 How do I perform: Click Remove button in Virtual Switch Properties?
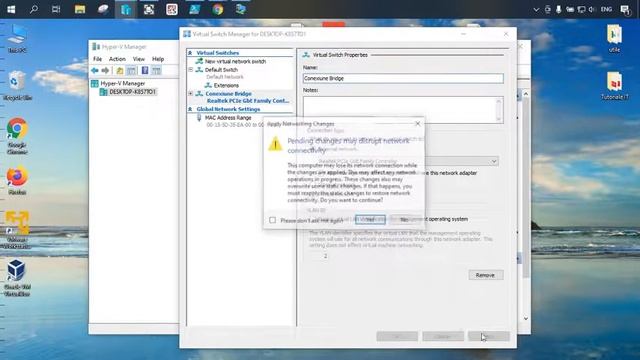tap(485, 275)
